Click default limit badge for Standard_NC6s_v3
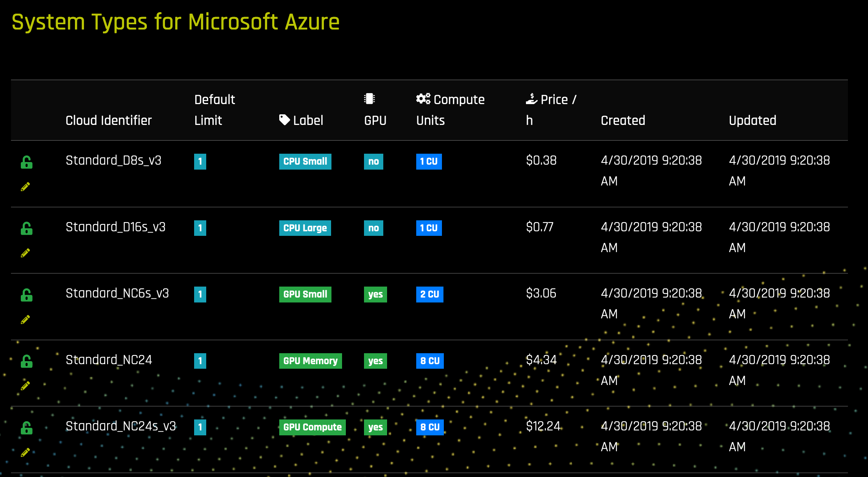This screenshot has width=868, height=477. click(200, 295)
